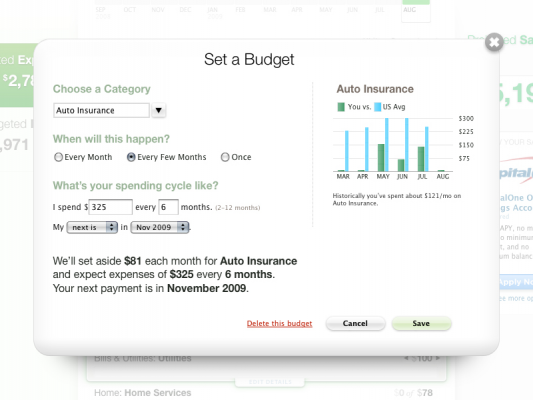The height and width of the screenshot is (400, 533).
Task: Click the green 'You' legend swatch
Action: (341, 107)
